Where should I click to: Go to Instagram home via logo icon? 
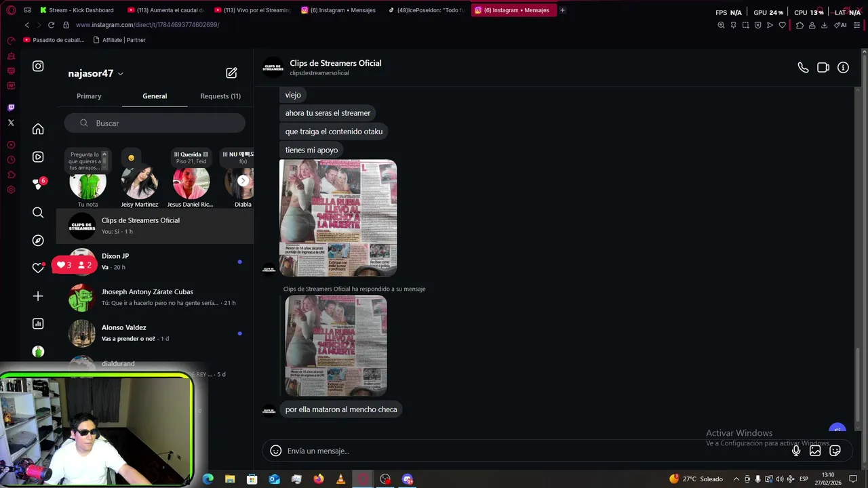pyautogui.click(x=38, y=66)
